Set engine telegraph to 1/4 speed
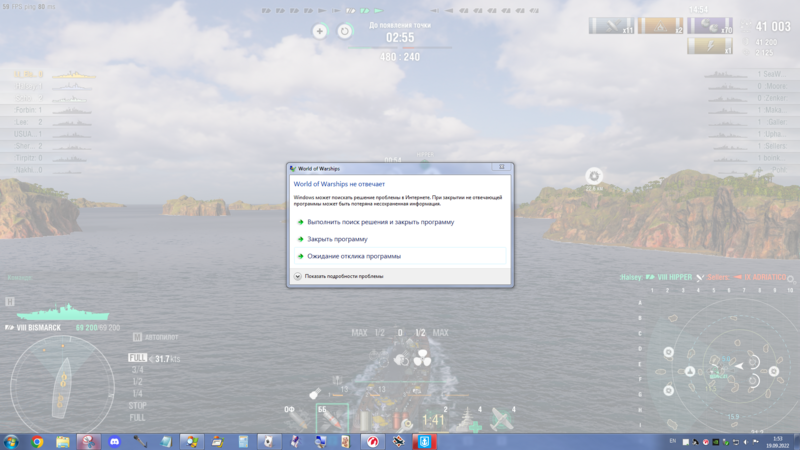This screenshot has width=800, height=450. pyautogui.click(x=138, y=393)
